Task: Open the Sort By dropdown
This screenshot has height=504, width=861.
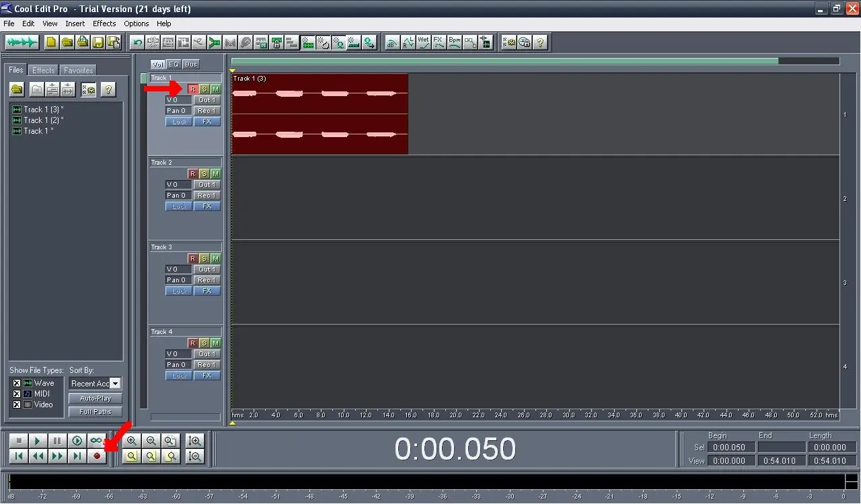Action: pyautogui.click(x=95, y=383)
